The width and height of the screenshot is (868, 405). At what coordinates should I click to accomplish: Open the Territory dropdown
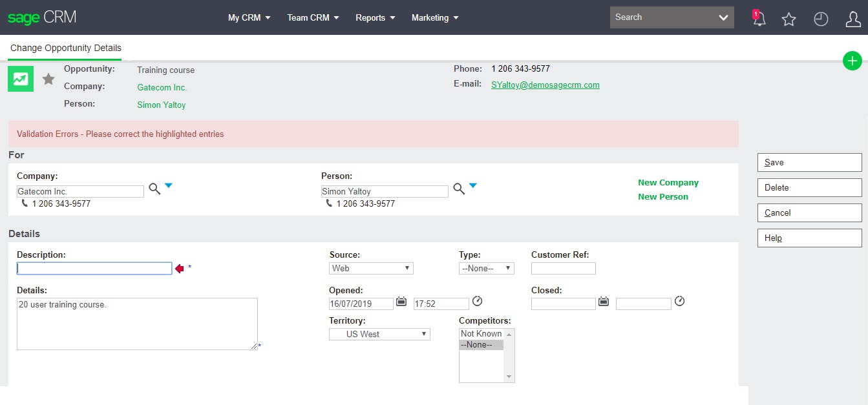[379, 334]
